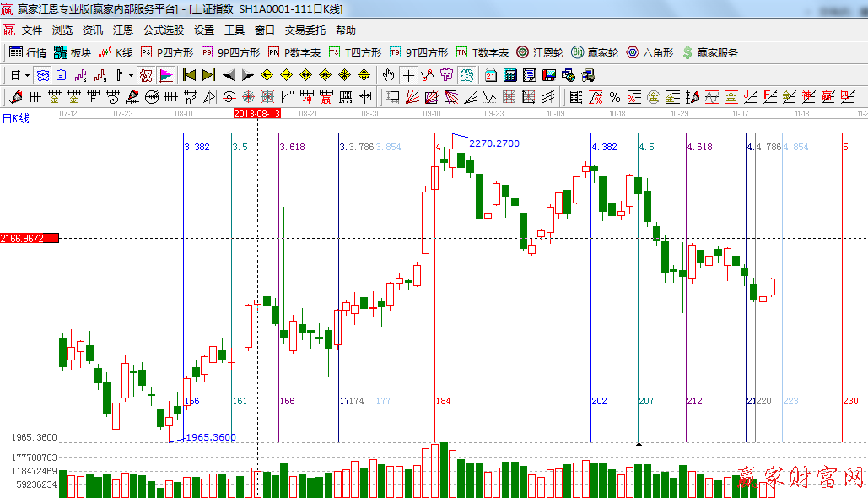Jump to first bar with skip-to-start arrow
Image resolution: width=868 pixels, height=498 pixels.
(x=190, y=75)
